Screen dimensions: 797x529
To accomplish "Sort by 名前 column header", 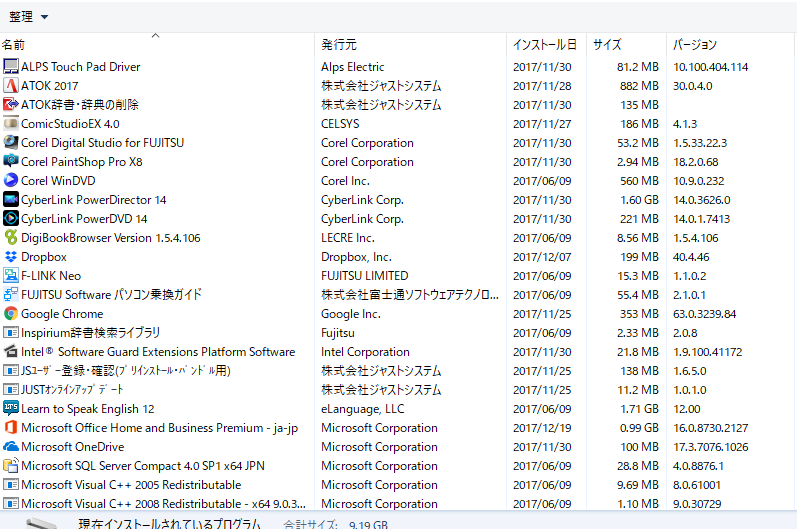I will 14,45.
